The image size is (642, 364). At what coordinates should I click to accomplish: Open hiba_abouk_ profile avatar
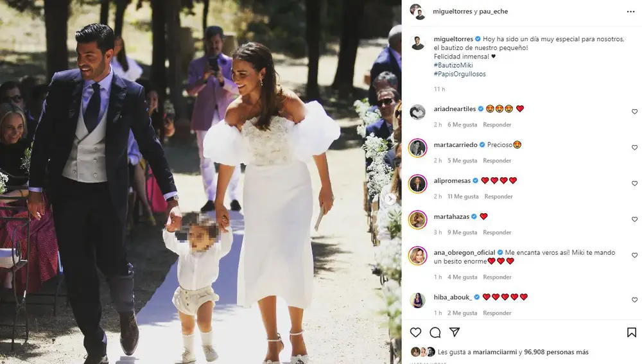tap(418, 300)
